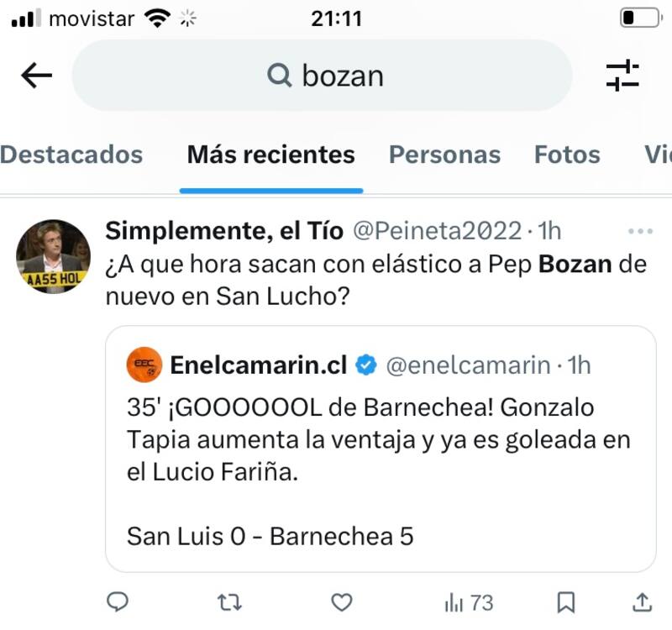Switch to the Personas tab
Screen dimensions: 672x630
pyautogui.click(x=444, y=155)
